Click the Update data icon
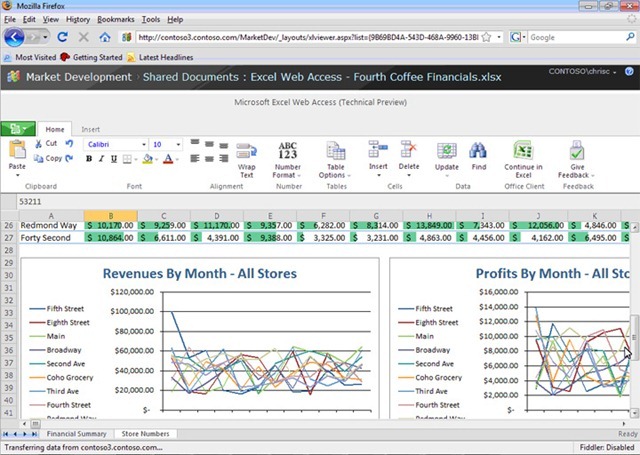This screenshot has width=640, height=455. coord(447,151)
